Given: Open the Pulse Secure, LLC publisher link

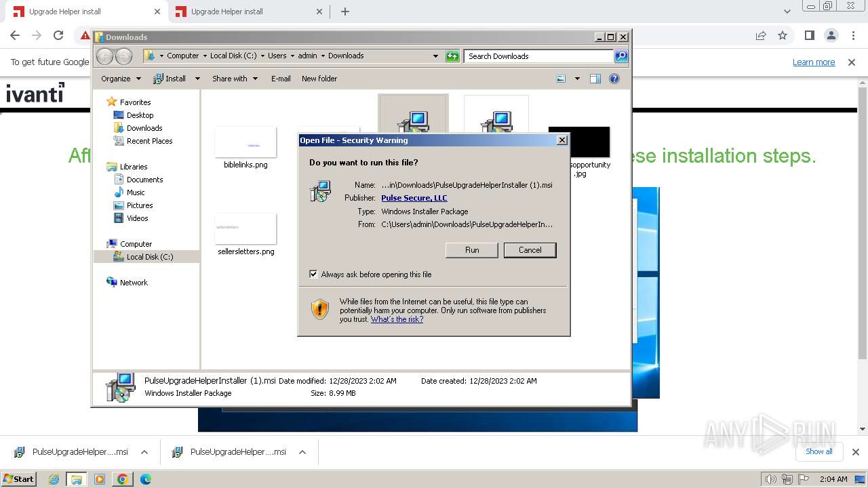Looking at the screenshot, I should (414, 198).
